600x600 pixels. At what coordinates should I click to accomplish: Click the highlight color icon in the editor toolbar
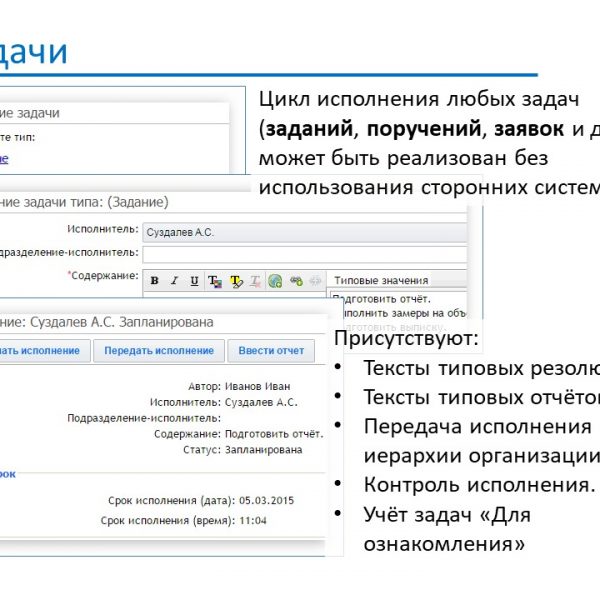click(236, 281)
